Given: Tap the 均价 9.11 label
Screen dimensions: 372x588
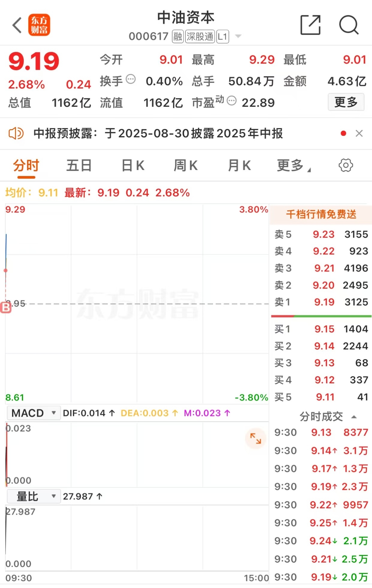Looking at the screenshot, I should click(31, 193).
